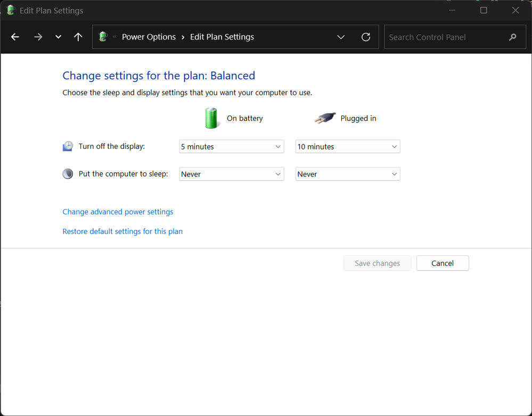Click the sleep moon icon
The height and width of the screenshot is (416, 532).
[68, 174]
